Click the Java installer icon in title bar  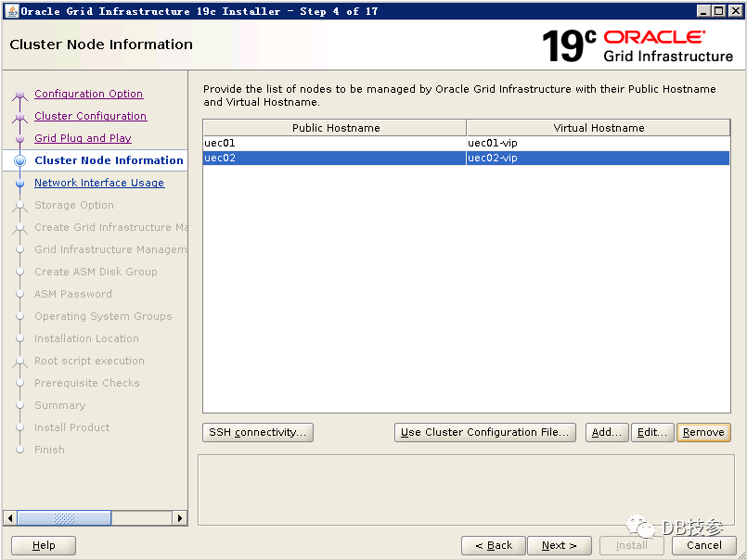(11, 11)
